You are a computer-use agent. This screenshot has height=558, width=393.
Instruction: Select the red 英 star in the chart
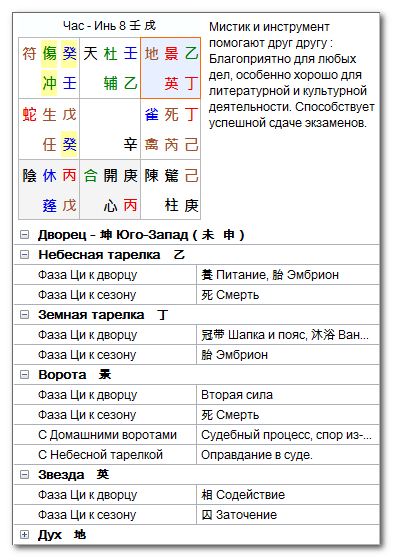coord(171,83)
